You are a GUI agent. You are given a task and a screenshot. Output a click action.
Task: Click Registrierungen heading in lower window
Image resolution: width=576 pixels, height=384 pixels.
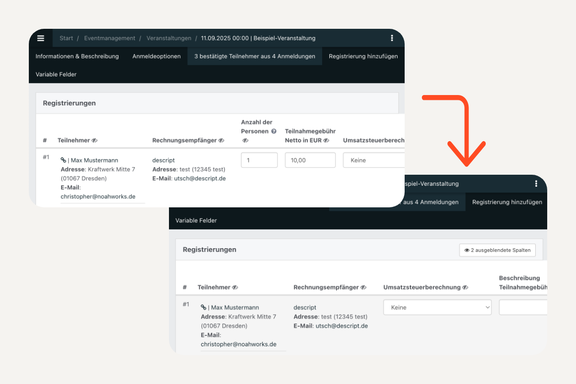pos(209,250)
